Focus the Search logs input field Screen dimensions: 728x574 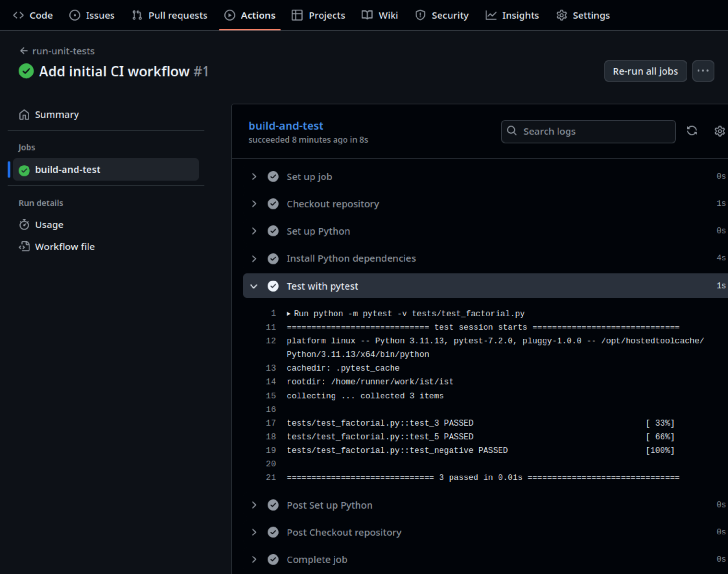[x=588, y=132]
